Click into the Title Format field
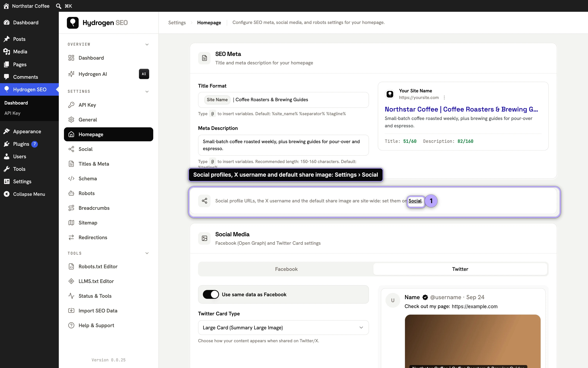Screen dimensions: 588x368 283,100
